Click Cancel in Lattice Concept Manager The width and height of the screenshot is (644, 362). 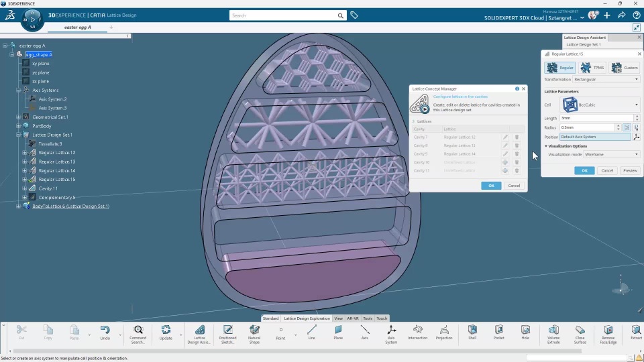point(514,186)
